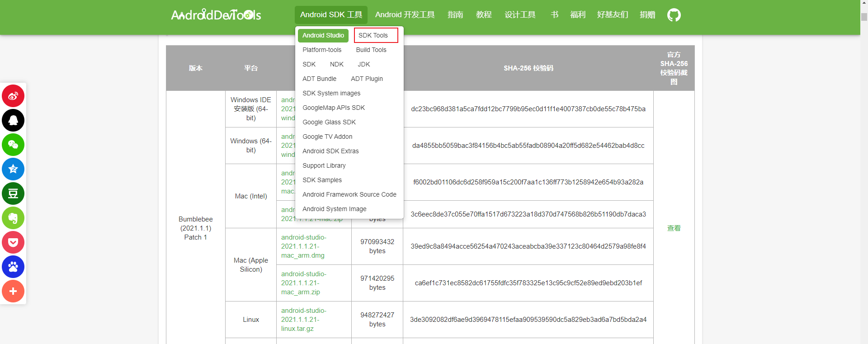Image resolution: width=868 pixels, height=344 pixels.
Task: Click 970993432 bytes size cell
Action: click(377, 246)
